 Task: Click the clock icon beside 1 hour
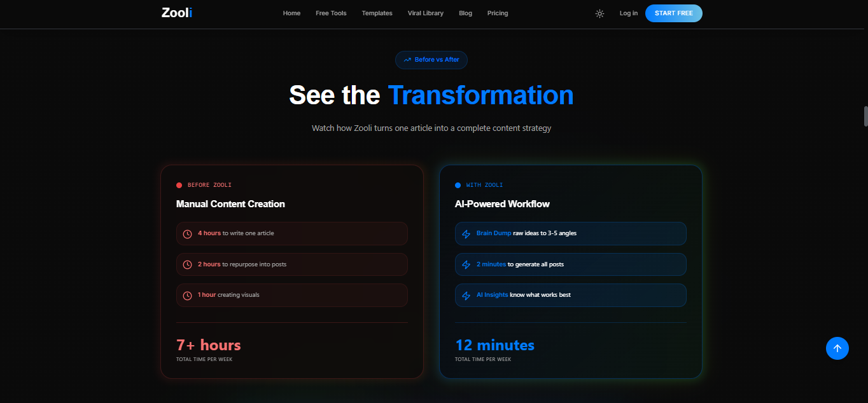click(x=187, y=296)
